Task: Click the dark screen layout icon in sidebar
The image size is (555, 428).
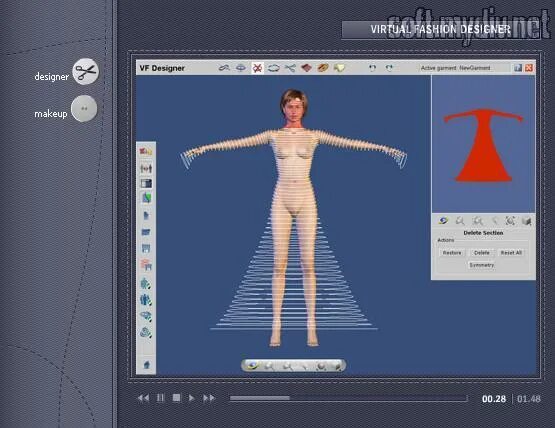Action: pos(146,183)
